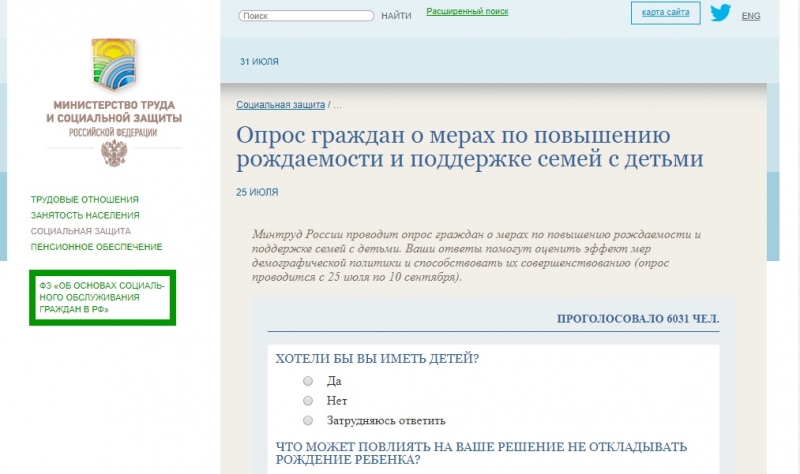Click the breadcrumb ellipsis after the slash
This screenshot has height=474, width=800.
pos(337,104)
